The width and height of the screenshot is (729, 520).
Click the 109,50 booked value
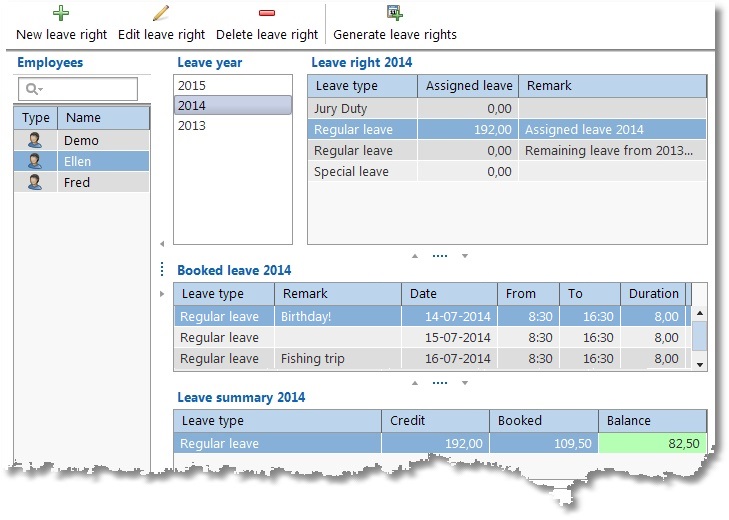tap(572, 443)
